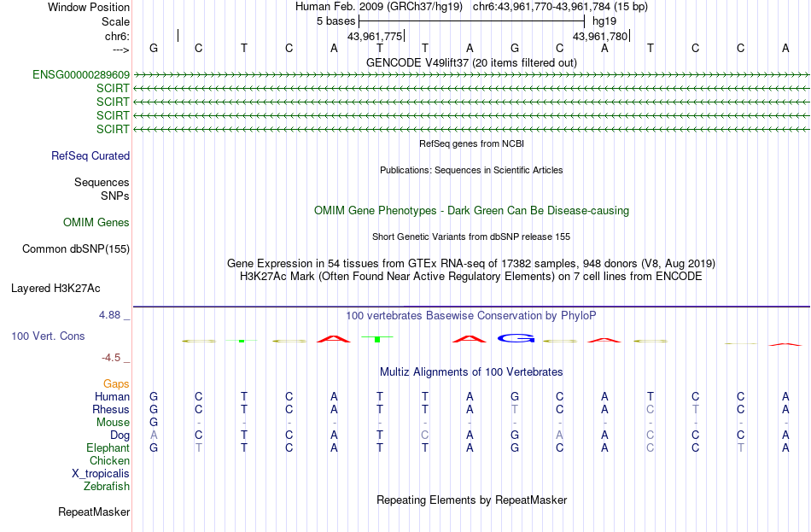The width and height of the screenshot is (811, 532).
Task: Click the dark blue H3K27Ac signal line
Action: [471, 307]
